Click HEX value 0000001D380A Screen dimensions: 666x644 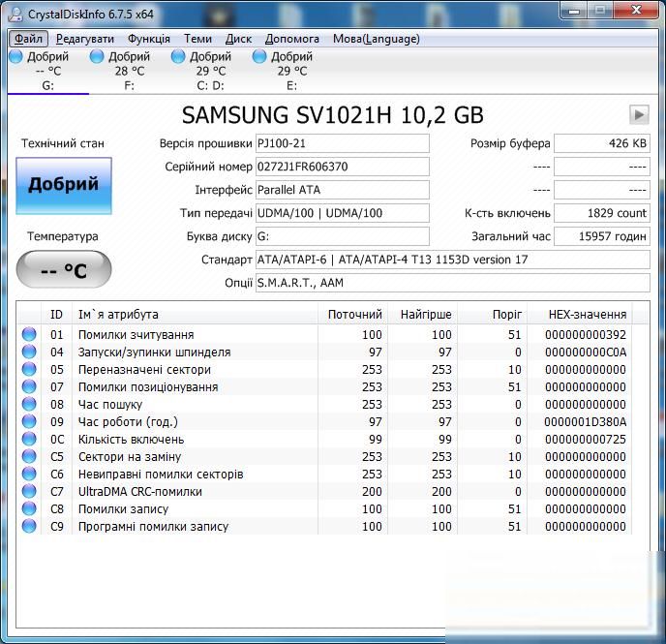pos(586,422)
